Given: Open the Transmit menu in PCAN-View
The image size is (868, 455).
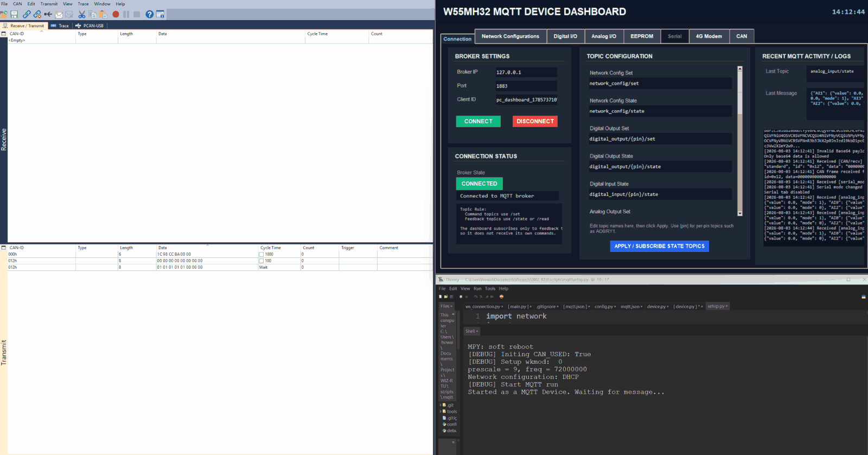Looking at the screenshot, I should tap(49, 4).
